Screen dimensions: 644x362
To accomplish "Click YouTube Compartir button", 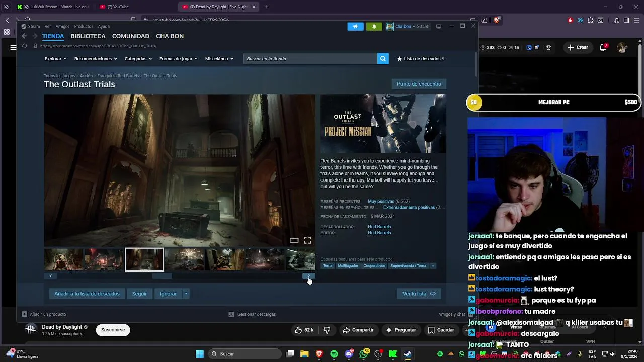I will [x=358, y=330].
